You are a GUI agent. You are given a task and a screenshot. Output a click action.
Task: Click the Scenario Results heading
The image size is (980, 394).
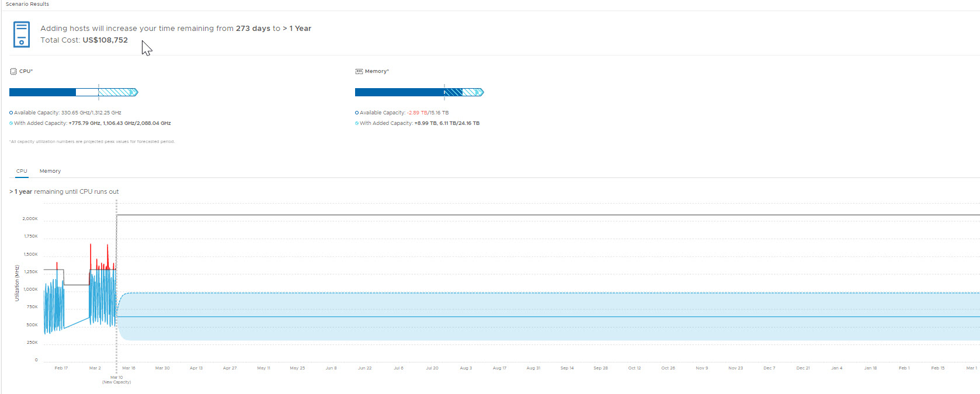click(27, 4)
